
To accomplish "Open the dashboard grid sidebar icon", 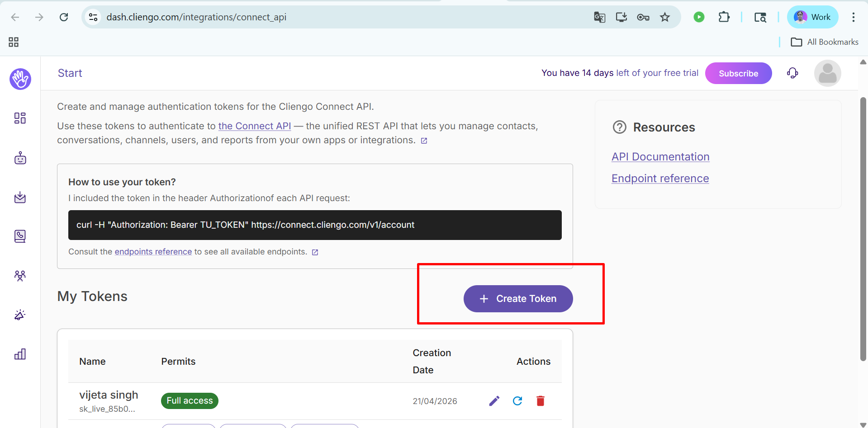I will [x=20, y=118].
